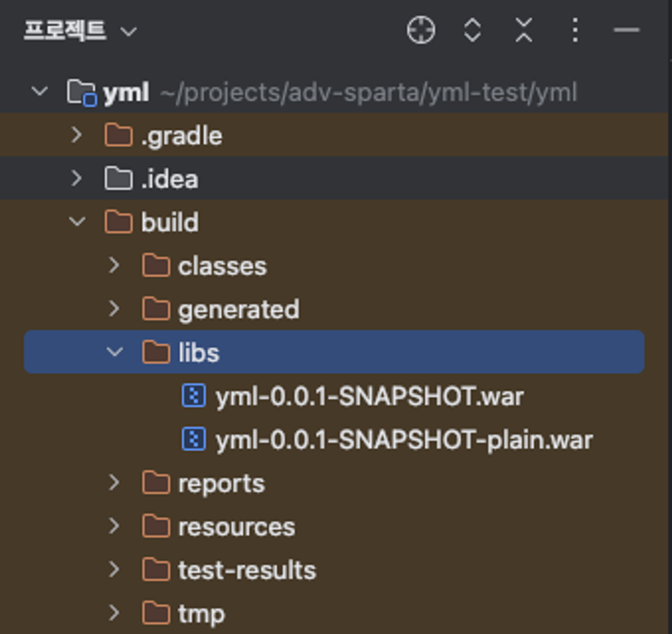Collapse the build folder
The height and width of the screenshot is (634, 672).
click(x=77, y=222)
